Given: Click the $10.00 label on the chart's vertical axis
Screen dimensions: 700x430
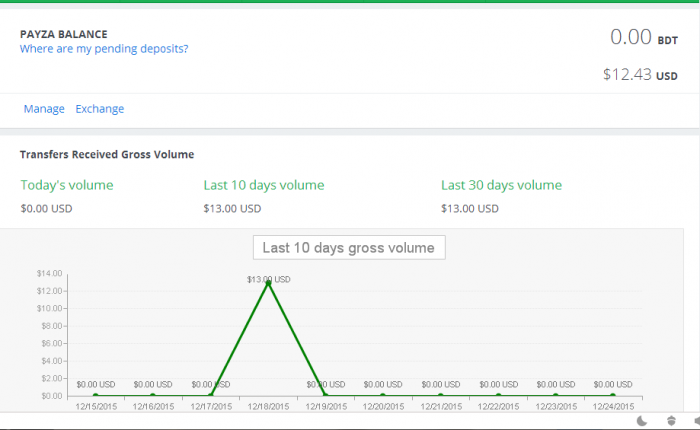Looking at the screenshot, I should tap(50, 309).
